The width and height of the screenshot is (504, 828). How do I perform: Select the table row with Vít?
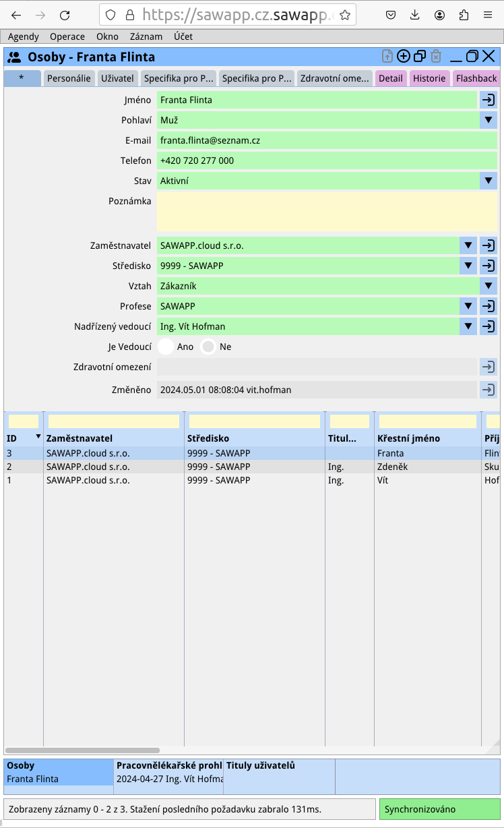tap(253, 480)
